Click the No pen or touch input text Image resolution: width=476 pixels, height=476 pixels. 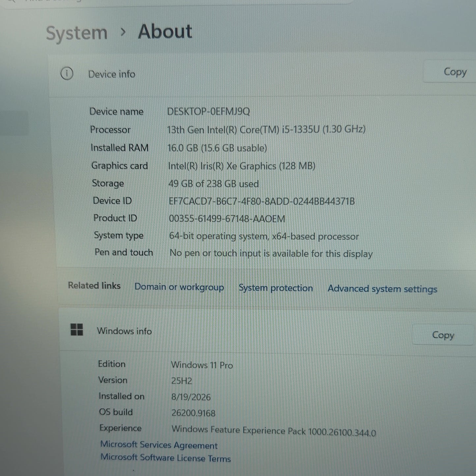tap(271, 253)
